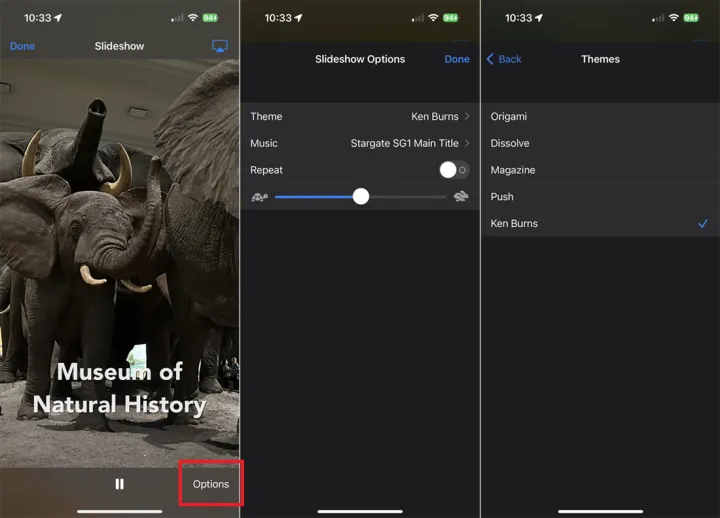Tap the rabbit fast-speed icon
The image size is (720, 518).
coord(461,197)
